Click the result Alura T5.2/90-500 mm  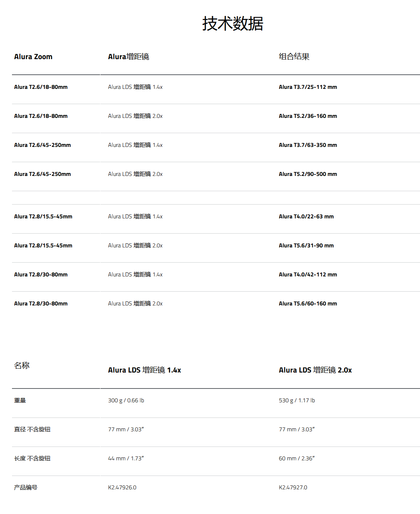308,174
